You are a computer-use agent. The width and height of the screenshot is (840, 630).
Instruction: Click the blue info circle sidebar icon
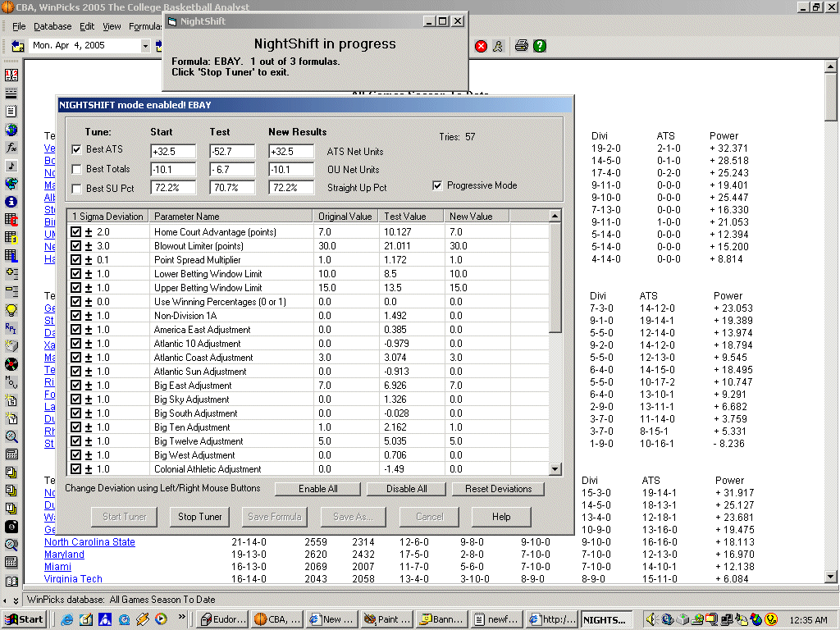pyautogui.click(x=11, y=202)
